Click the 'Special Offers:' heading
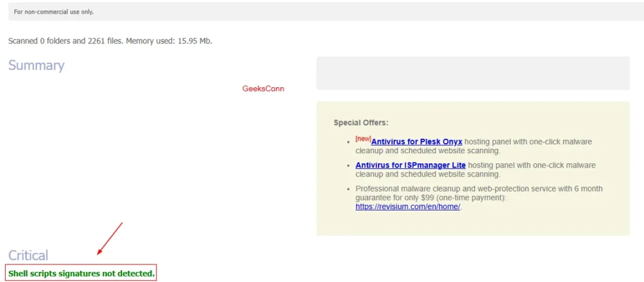 pyautogui.click(x=361, y=122)
